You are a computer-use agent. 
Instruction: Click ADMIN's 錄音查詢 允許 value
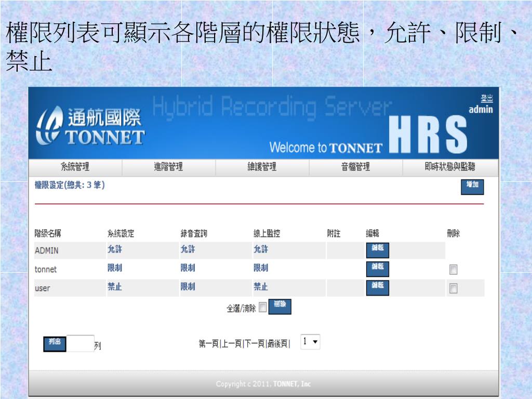(x=188, y=249)
